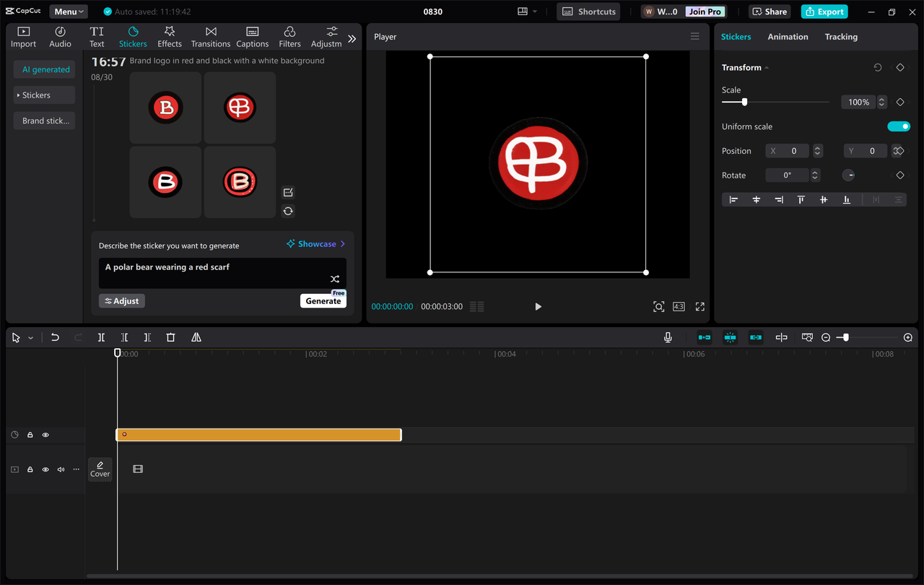The image size is (924, 585).
Task: Hide the sticker track with the eye icon
Action: (x=45, y=434)
